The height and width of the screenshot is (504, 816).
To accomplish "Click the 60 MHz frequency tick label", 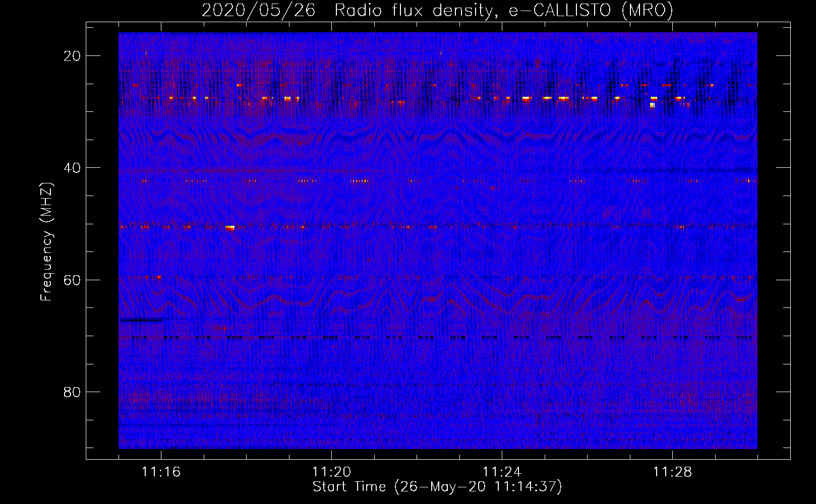I will click(x=73, y=280).
